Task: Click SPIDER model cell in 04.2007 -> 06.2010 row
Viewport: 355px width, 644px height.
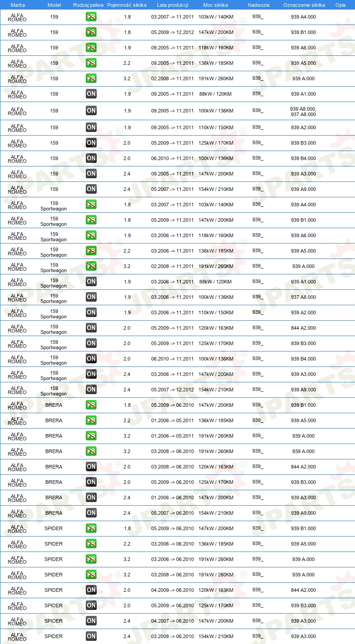Action: (54, 621)
